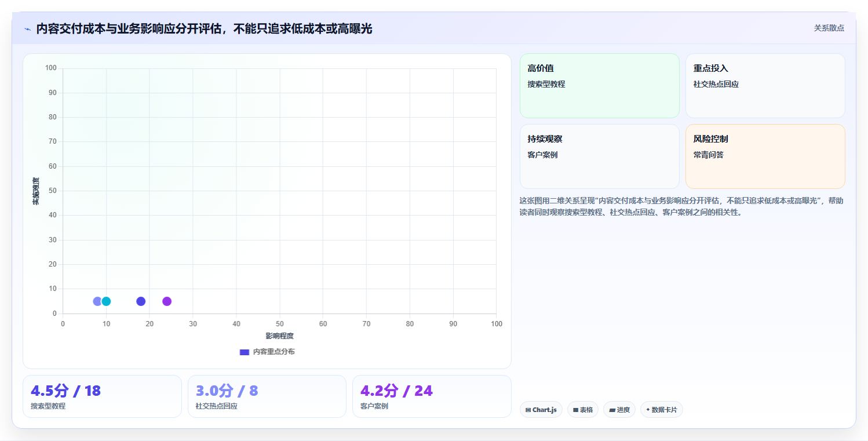
Task: Click the 3.0分 / 8 metric value
Action: pos(227,391)
